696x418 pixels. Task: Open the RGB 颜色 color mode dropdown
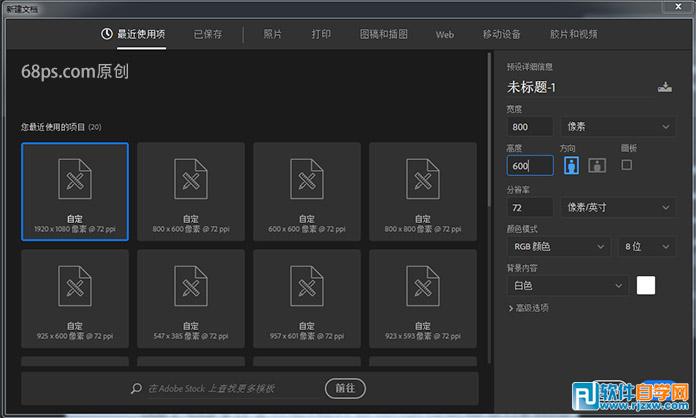click(559, 247)
